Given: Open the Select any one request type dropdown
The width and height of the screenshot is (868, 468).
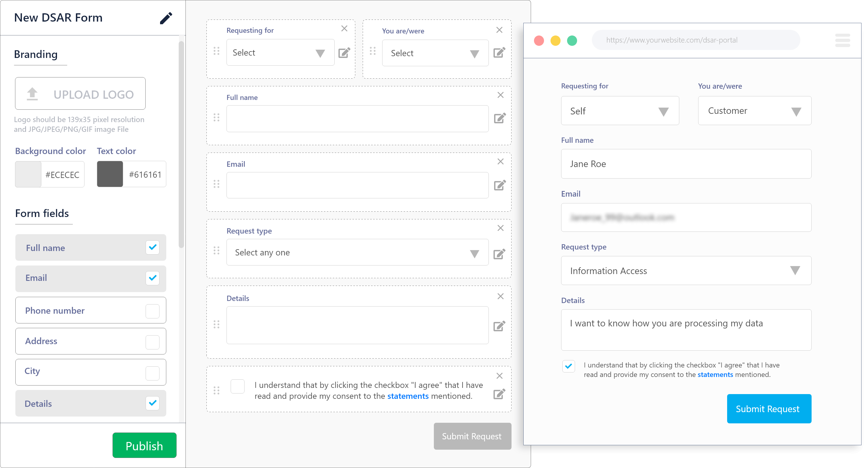Looking at the screenshot, I should [x=358, y=252].
